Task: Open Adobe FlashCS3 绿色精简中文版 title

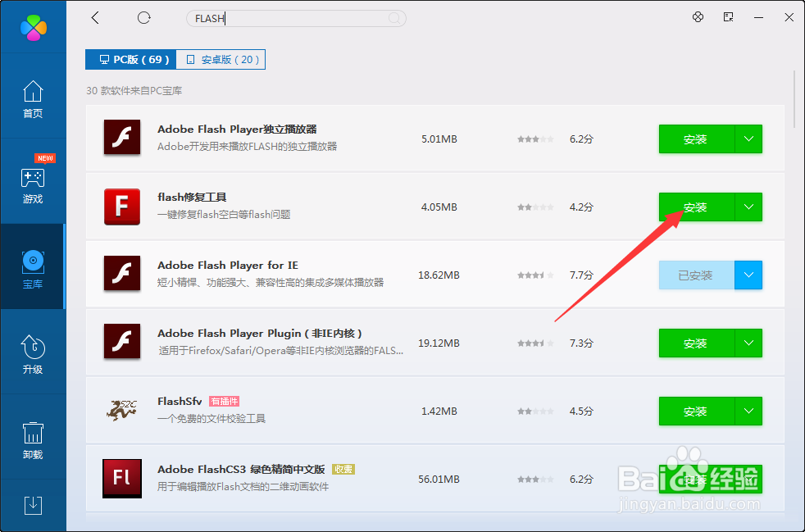Action: coord(241,470)
